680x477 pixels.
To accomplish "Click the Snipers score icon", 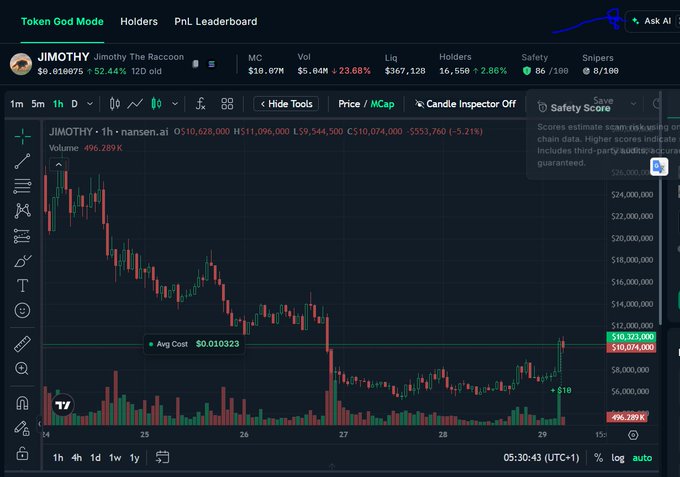I will [x=586, y=71].
